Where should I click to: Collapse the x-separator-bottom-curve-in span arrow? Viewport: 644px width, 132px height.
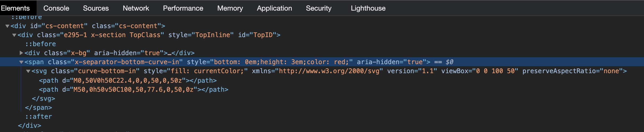coord(21,62)
